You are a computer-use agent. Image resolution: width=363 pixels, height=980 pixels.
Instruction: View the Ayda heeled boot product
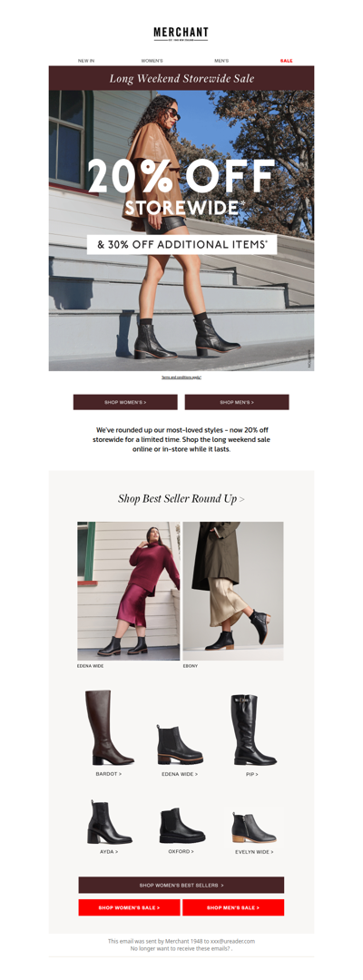[x=109, y=822]
